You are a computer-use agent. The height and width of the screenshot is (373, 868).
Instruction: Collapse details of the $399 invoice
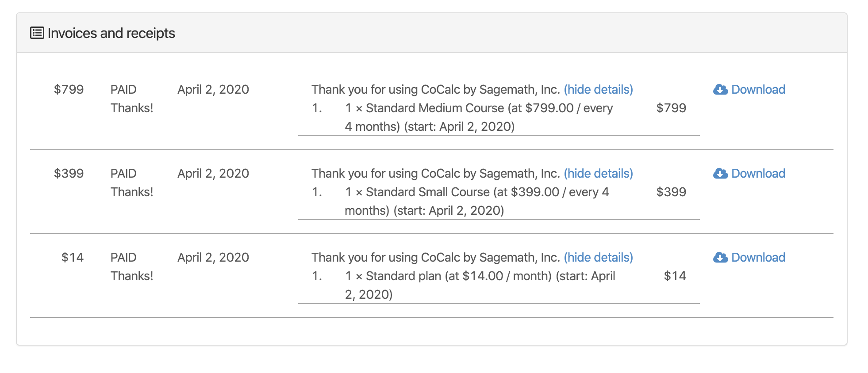click(x=598, y=174)
